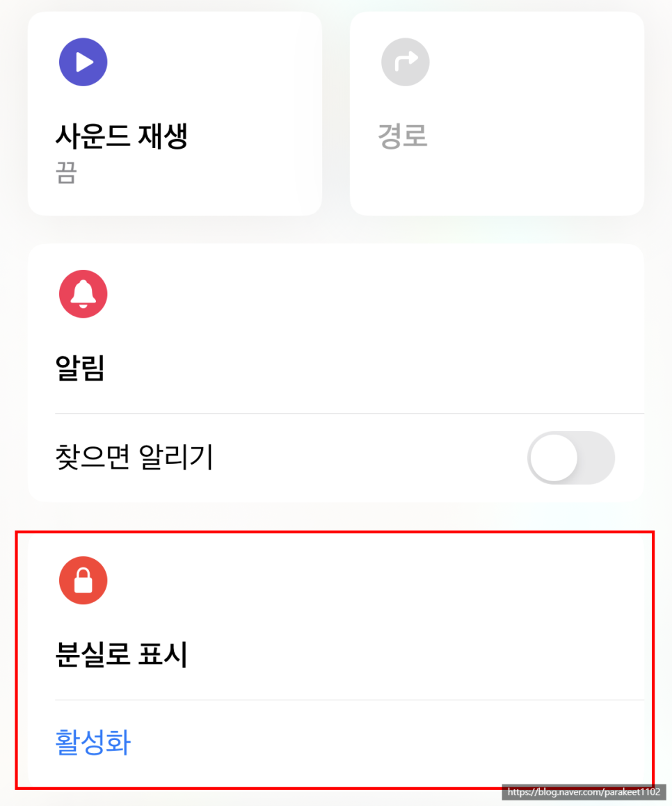This screenshot has width=672, height=806.
Task: Open the blog.naver.com/parakeet1102 watermark URL
Action: point(584,791)
